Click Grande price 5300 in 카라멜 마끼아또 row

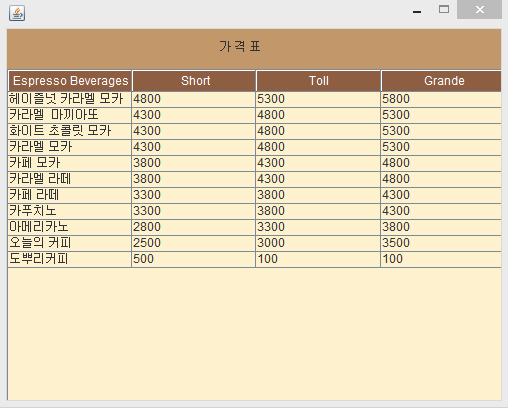441,115
